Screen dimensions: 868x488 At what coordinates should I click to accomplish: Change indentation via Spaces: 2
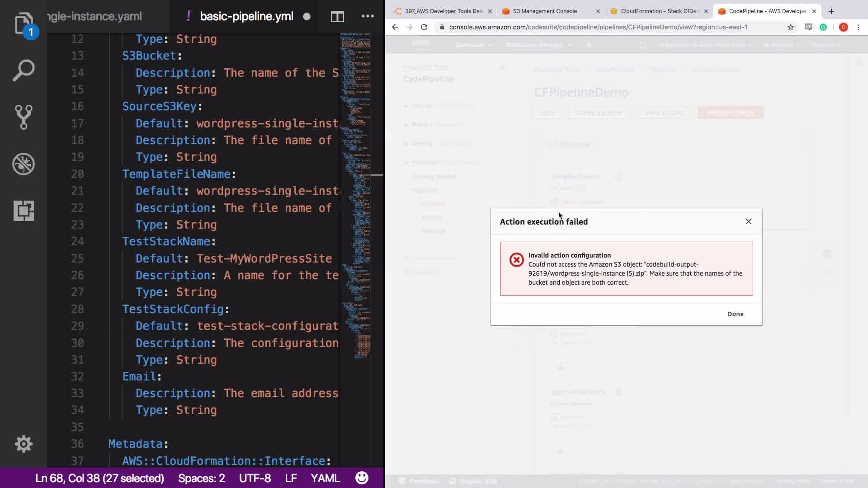pyautogui.click(x=201, y=478)
